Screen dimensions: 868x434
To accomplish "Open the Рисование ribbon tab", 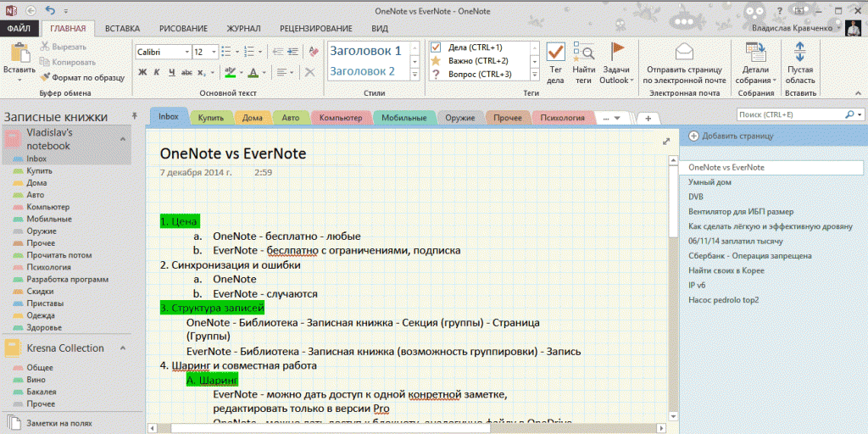I will pyautogui.click(x=183, y=28).
